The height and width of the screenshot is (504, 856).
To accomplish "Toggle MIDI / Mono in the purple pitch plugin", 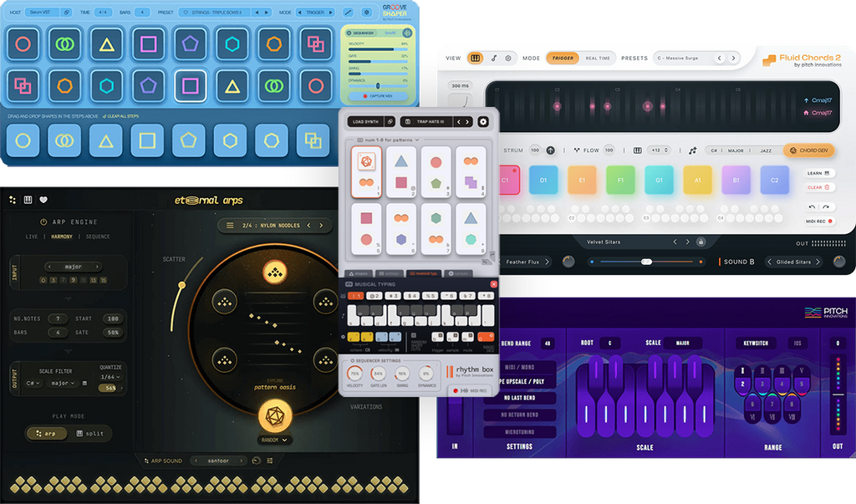I will 520,367.
